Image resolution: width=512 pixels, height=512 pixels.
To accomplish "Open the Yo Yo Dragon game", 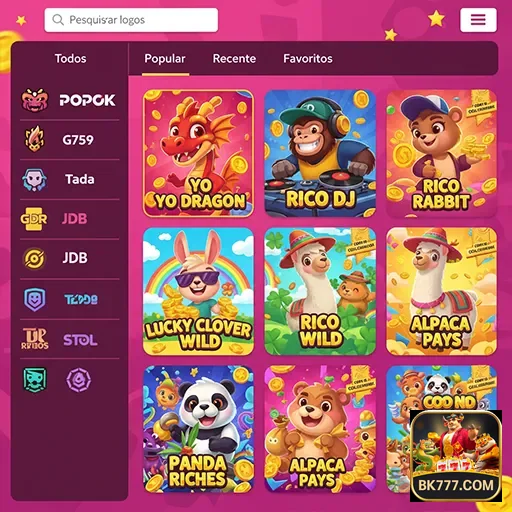I will [x=198, y=153].
